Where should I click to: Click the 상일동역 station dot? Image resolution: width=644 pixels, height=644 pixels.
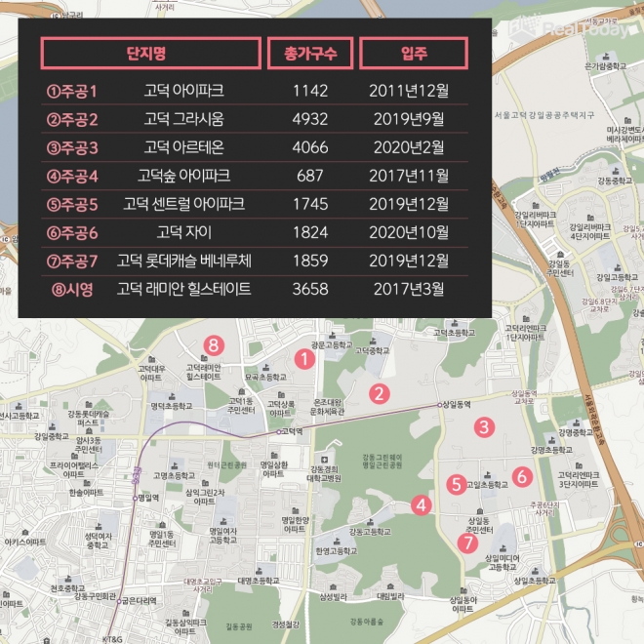coord(439,405)
